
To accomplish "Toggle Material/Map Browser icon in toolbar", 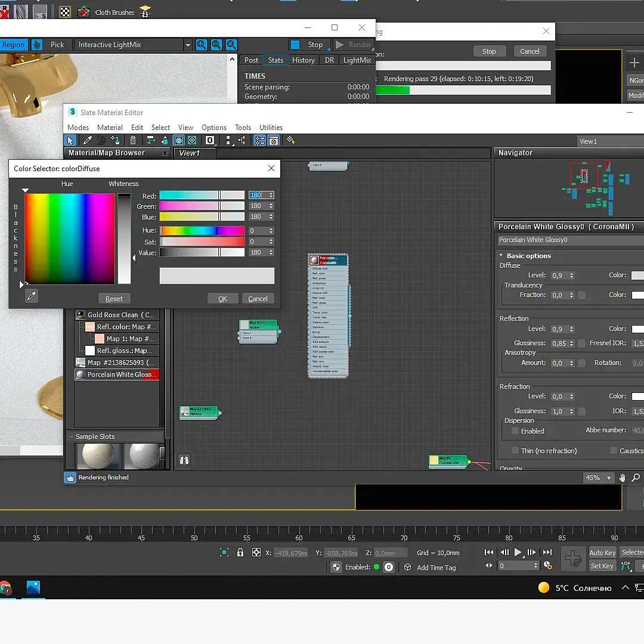I will point(259,141).
